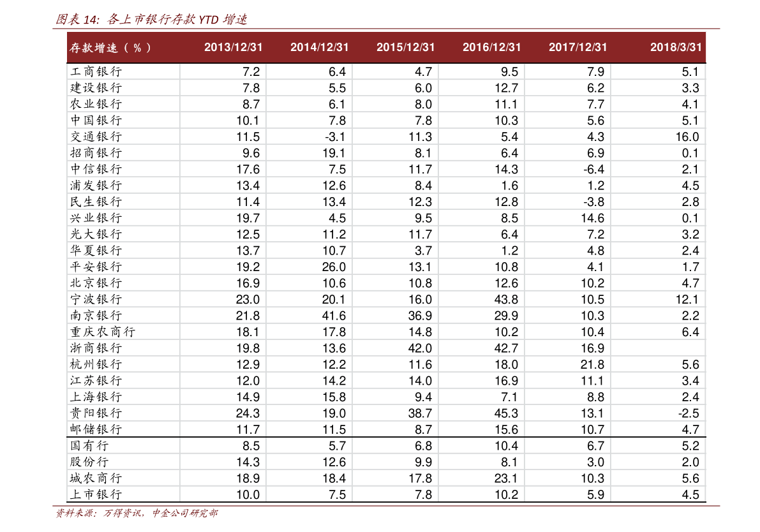Click 贵阳银行 2016 value 45.3
Screen dimensions: 760x532
[x=507, y=414]
